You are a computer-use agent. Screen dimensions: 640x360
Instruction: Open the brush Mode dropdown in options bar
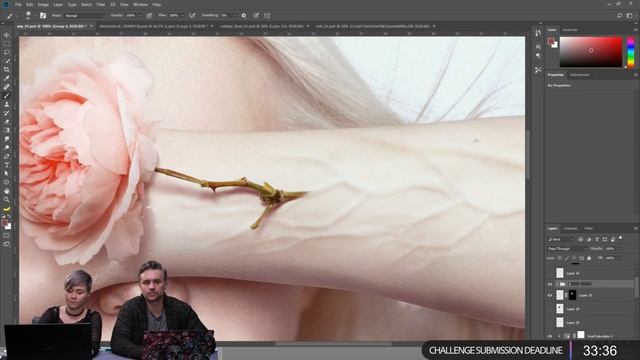tap(84, 16)
